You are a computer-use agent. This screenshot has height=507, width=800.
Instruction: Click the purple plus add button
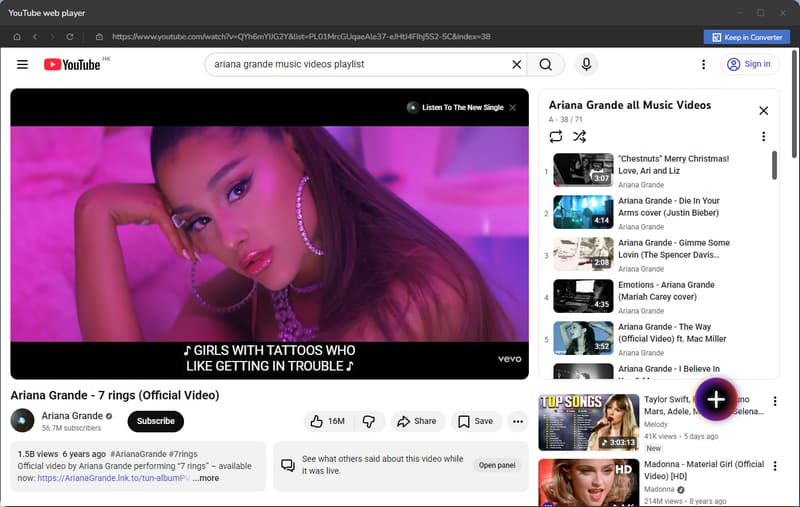coord(716,399)
